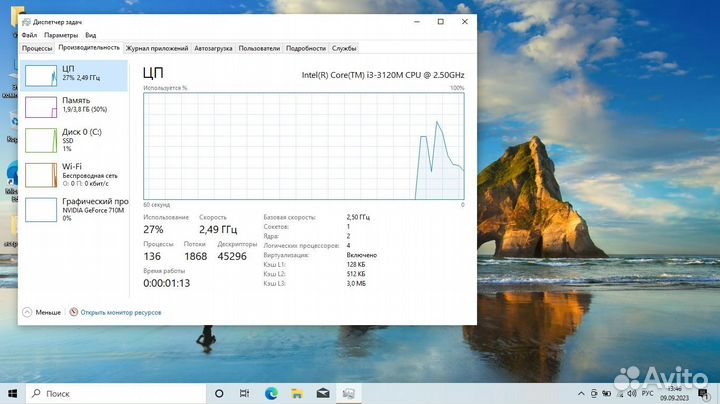Maximize the Диспетчер задач window

click(441, 22)
